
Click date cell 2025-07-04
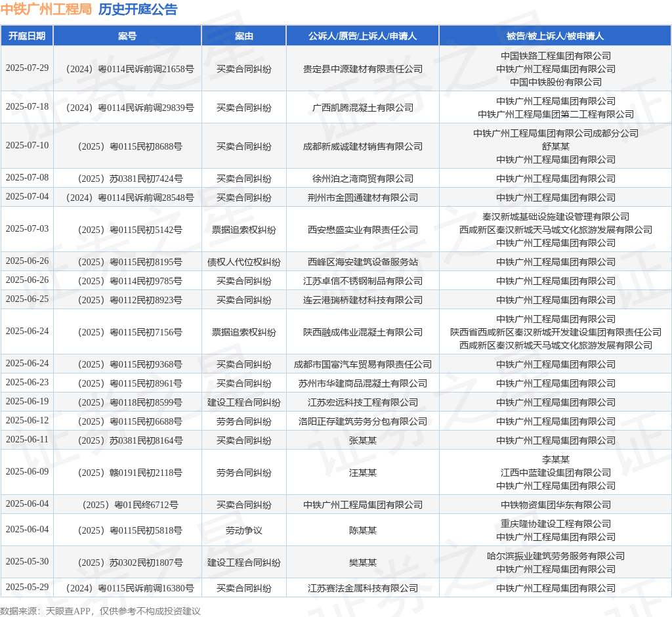coord(27,196)
